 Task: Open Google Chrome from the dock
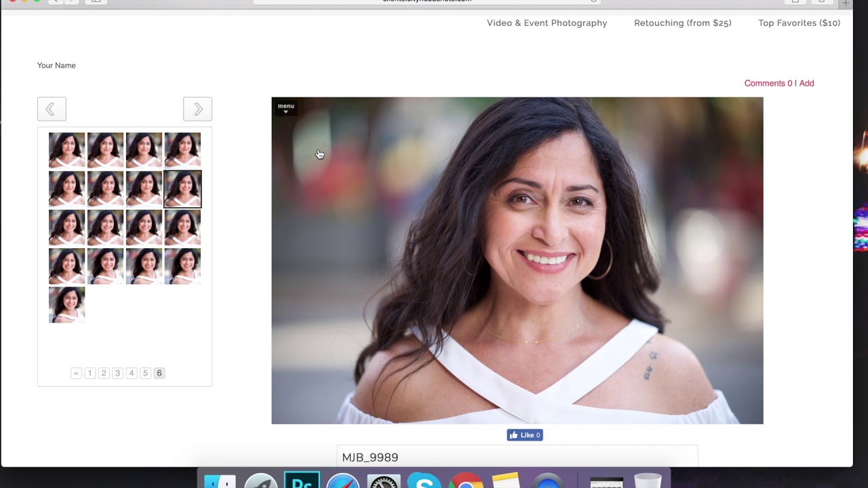tap(465, 480)
